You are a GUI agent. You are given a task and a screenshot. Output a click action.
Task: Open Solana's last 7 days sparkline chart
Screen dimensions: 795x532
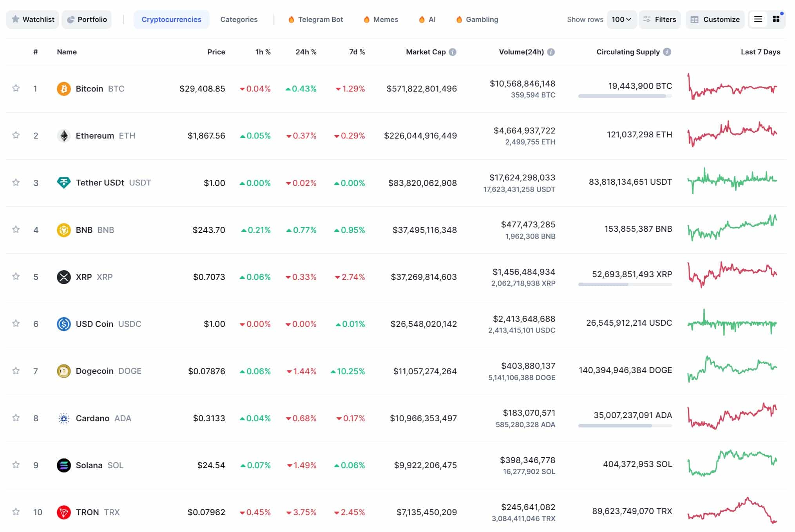pos(732,463)
